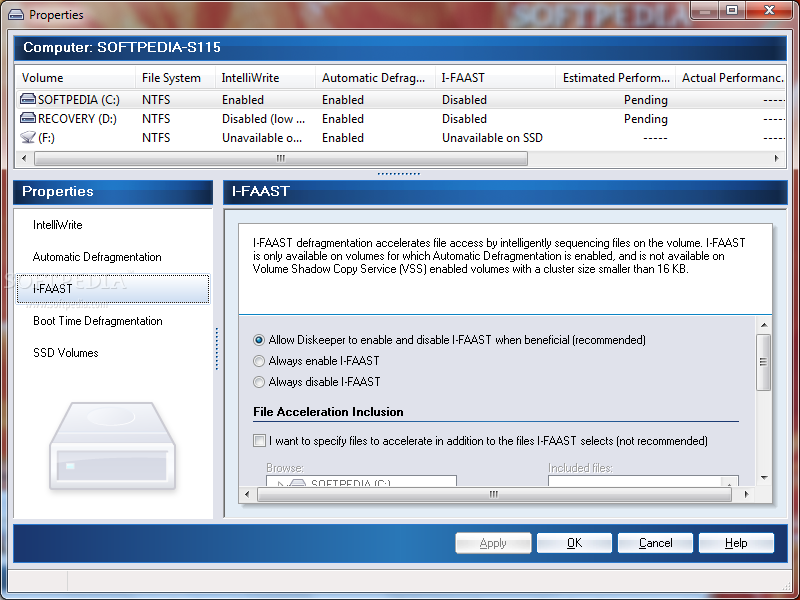
Task: Select the I-FAAST properties page
Action: click(x=113, y=289)
